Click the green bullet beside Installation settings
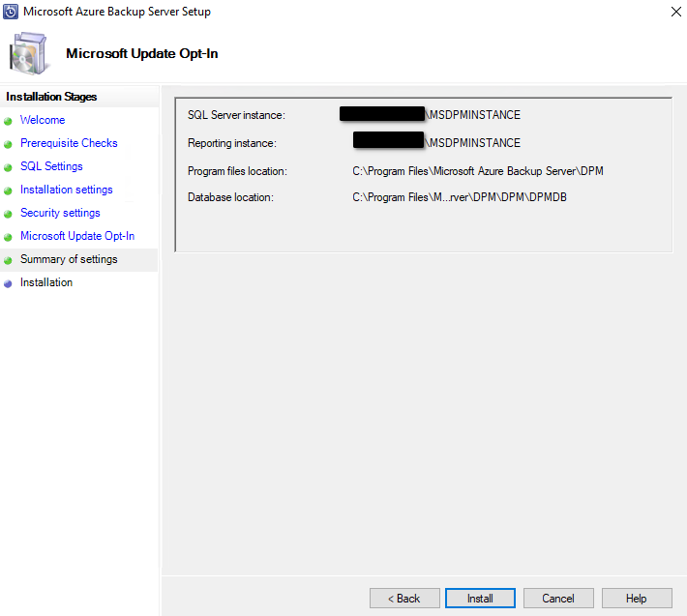The width and height of the screenshot is (687, 616). click(8, 191)
